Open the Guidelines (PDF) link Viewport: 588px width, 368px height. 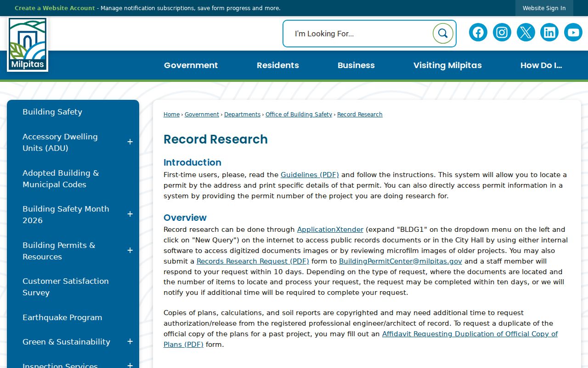coord(310,175)
